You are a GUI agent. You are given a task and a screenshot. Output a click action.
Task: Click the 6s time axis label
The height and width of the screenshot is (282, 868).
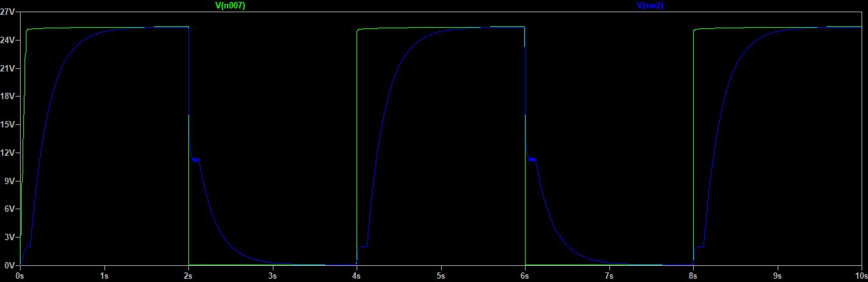tap(525, 276)
